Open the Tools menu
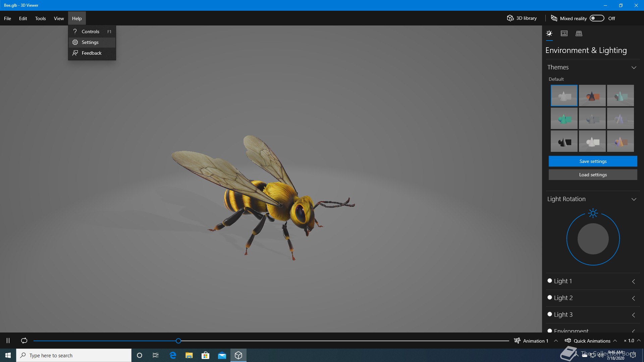 (x=40, y=18)
